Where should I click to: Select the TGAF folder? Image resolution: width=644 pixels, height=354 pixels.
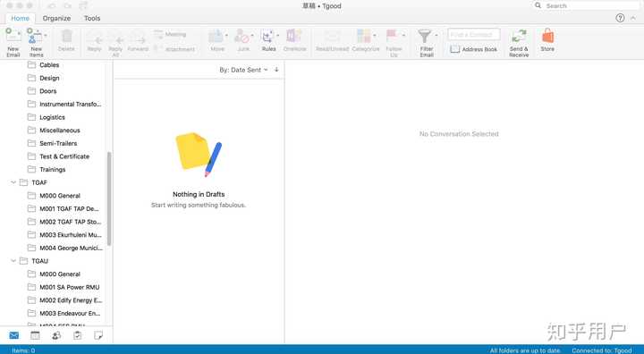[39, 182]
